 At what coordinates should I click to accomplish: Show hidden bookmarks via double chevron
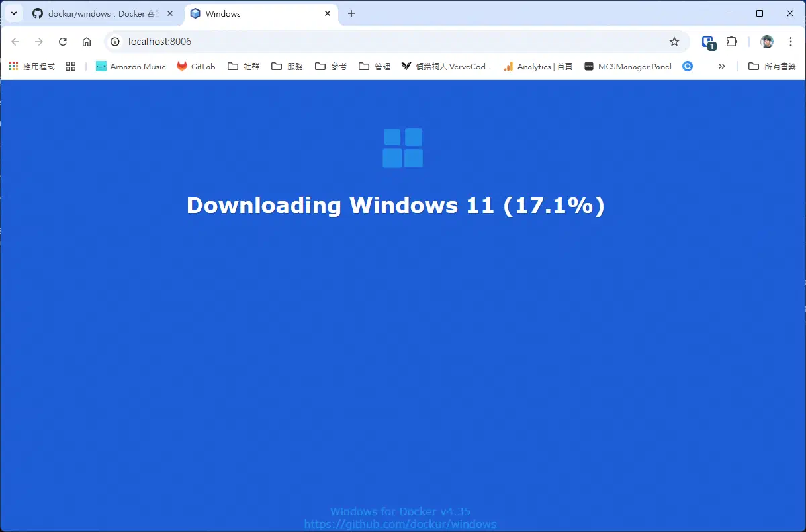click(x=722, y=66)
